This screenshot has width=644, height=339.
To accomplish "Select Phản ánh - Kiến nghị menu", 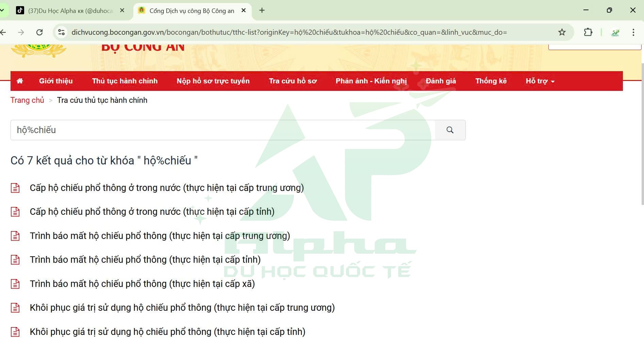I will click(371, 81).
